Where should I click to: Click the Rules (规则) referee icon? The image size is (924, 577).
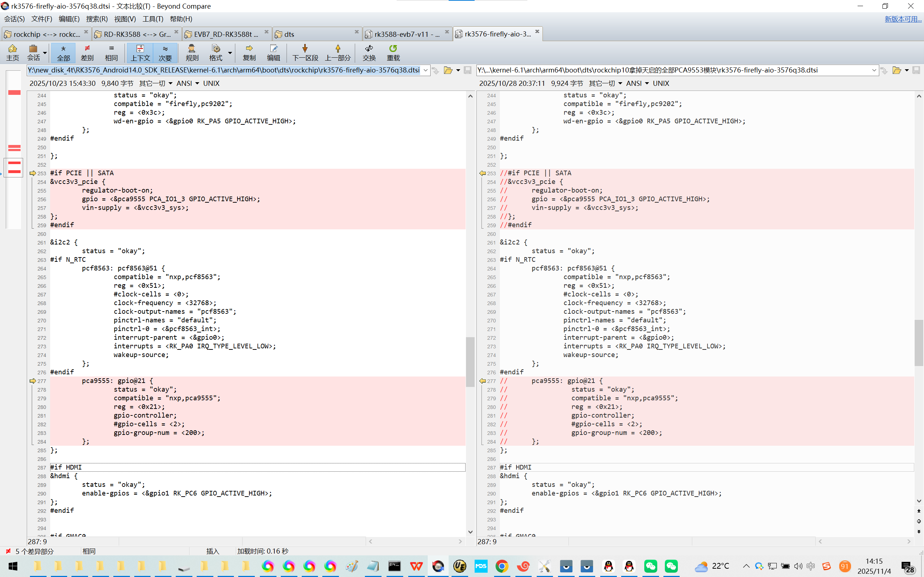[192, 52]
